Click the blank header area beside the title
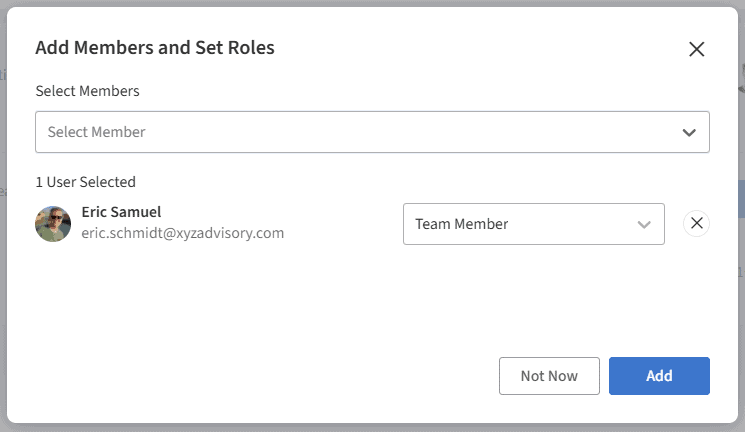The image size is (745, 432). (x=480, y=47)
